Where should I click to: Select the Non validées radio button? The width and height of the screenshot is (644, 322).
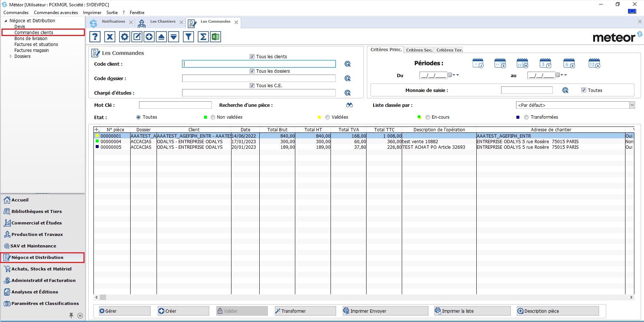pyautogui.click(x=213, y=117)
